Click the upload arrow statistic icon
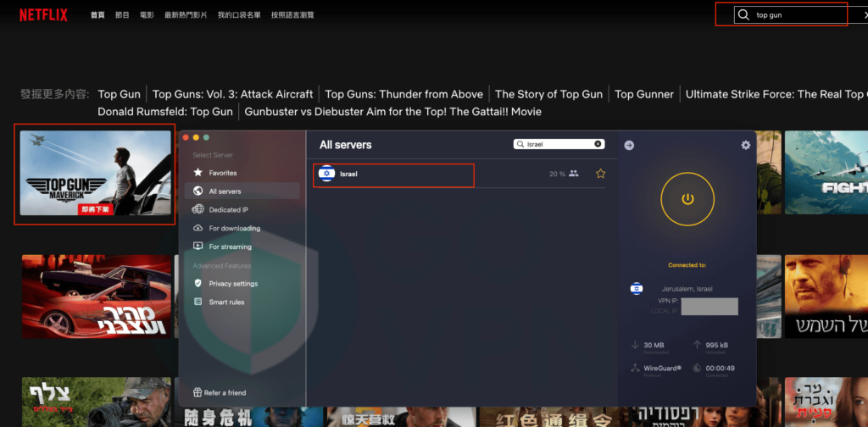868x427 pixels. pos(697,345)
